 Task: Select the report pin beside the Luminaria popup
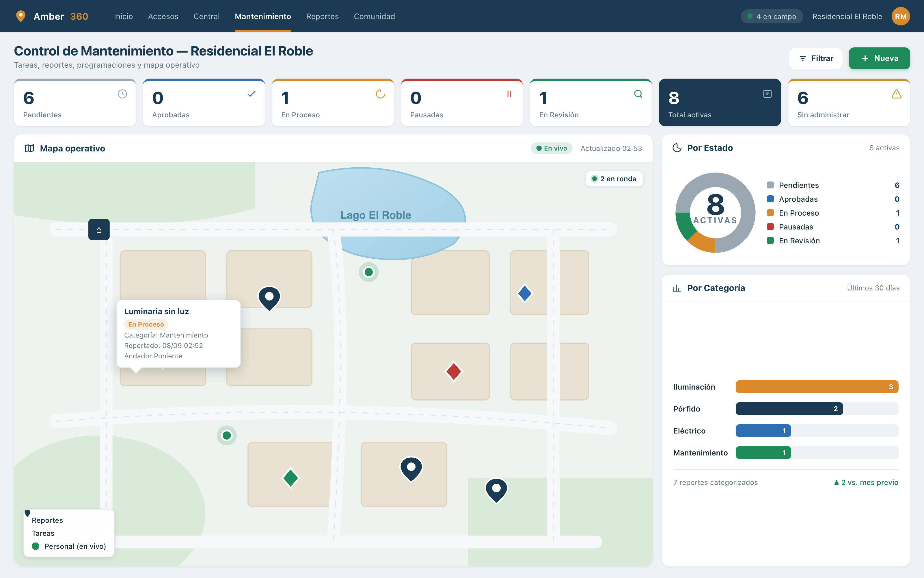[x=269, y=299]
